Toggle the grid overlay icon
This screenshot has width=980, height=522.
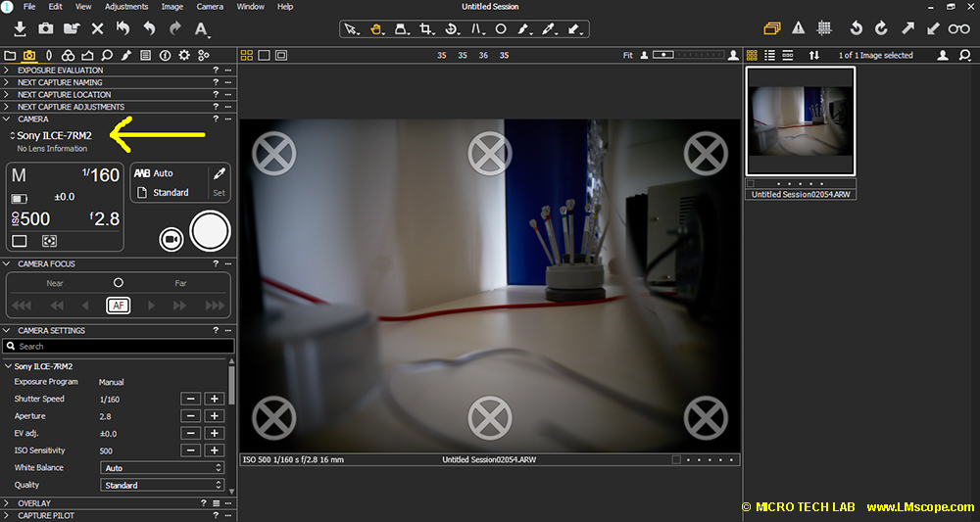(x=824, y=28)
